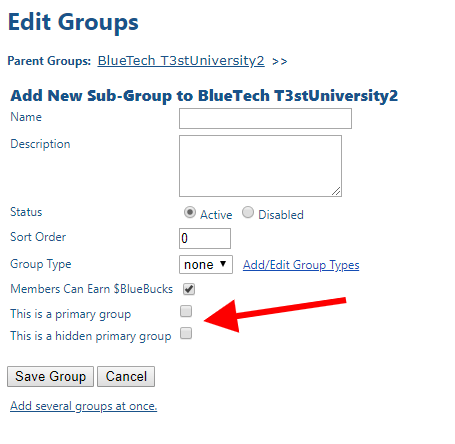The image size is (455, 444).
Task: Click the Description box resize grip
Action: 336,191
